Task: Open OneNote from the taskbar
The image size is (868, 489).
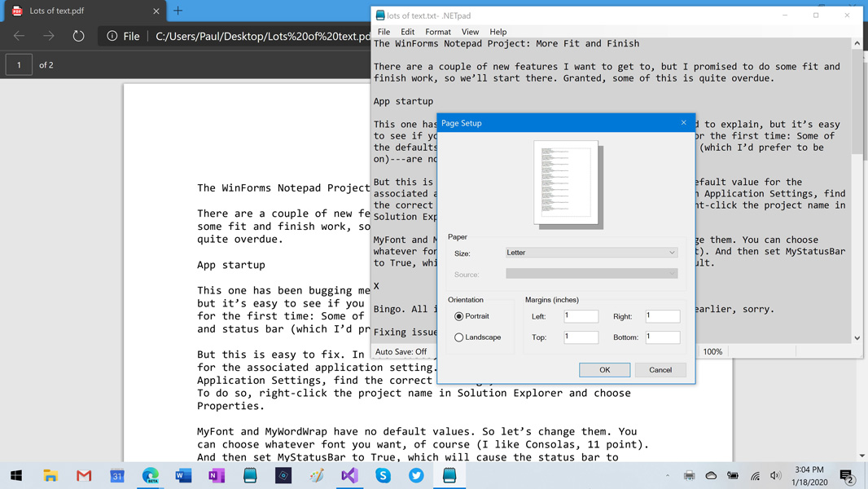Action: pos(217,476)
